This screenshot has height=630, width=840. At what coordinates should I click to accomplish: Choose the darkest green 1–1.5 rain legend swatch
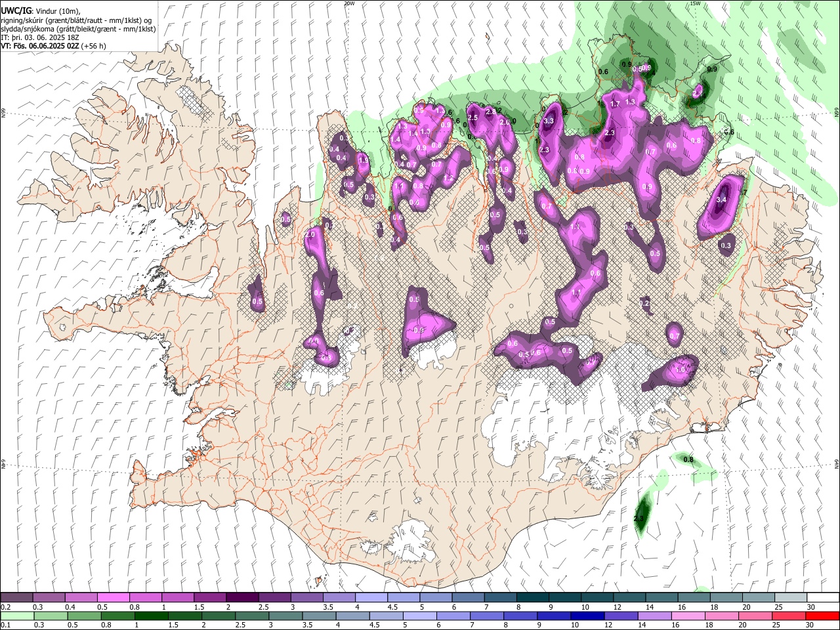click(151, 616)
